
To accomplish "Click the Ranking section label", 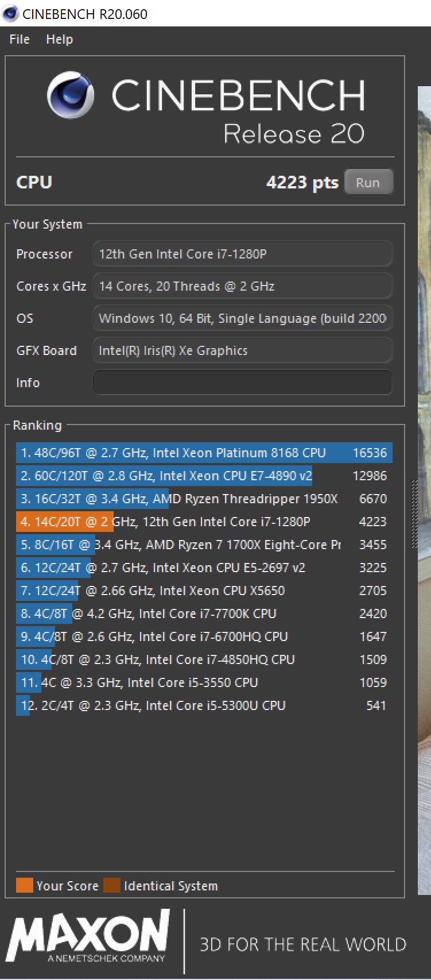I will coord(37,425).
